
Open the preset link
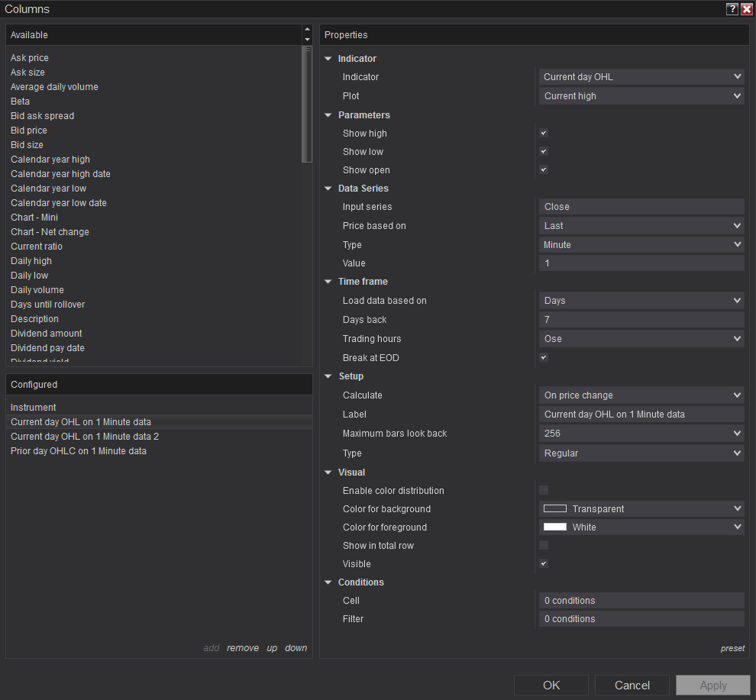coord(732,648)
